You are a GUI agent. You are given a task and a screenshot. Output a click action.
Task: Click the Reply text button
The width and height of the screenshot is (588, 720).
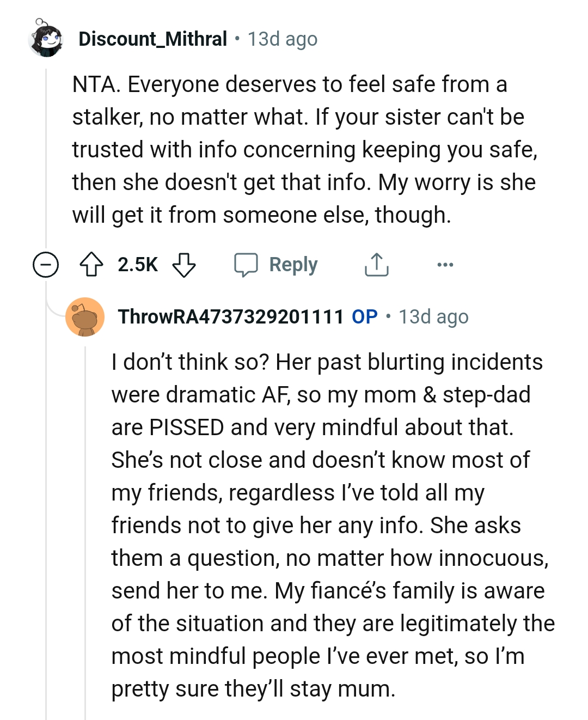pyautogui.click(x=293, y=265)
